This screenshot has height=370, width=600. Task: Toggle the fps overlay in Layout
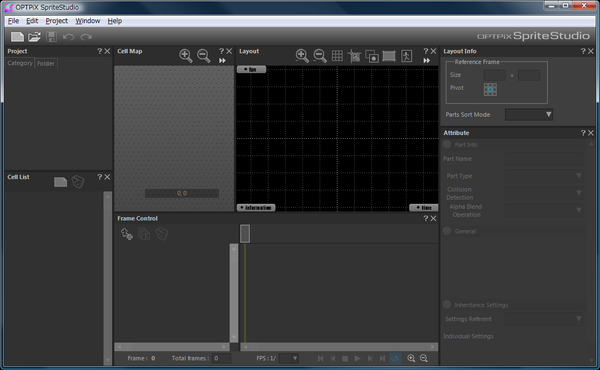[251, 69]
